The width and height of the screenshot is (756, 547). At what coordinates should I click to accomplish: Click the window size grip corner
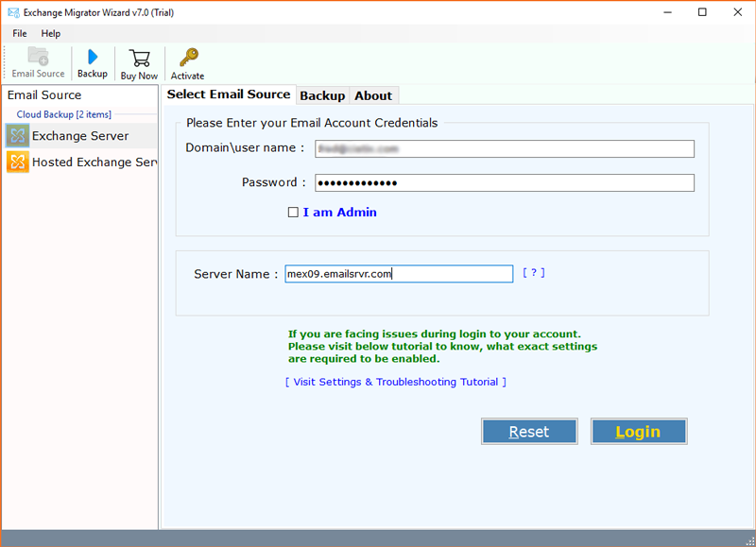(750, 541)
